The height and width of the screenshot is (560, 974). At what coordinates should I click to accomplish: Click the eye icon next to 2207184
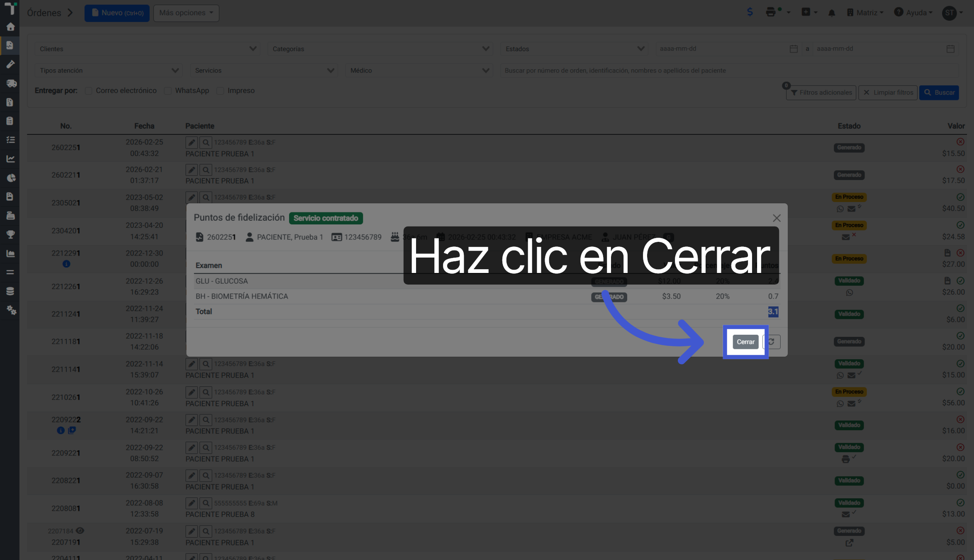point(80,531)
